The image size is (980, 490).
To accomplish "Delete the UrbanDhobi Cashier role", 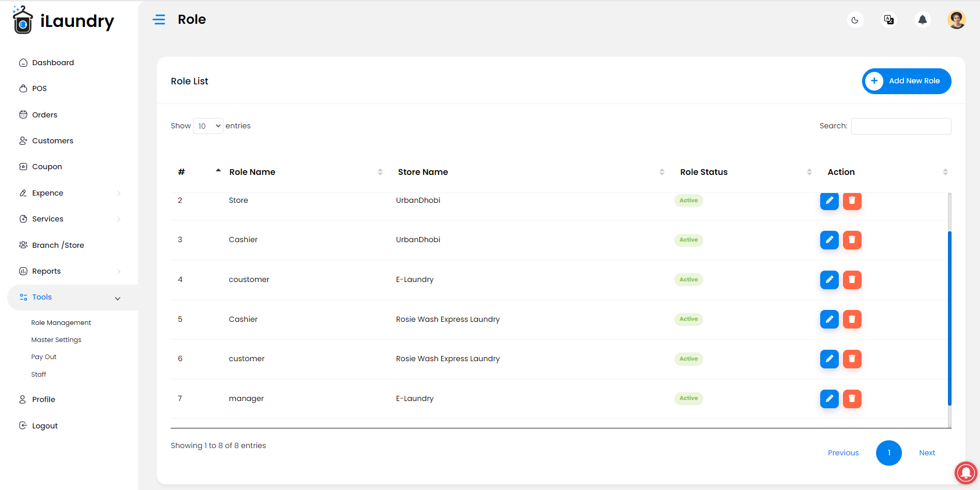I will 852,240.
